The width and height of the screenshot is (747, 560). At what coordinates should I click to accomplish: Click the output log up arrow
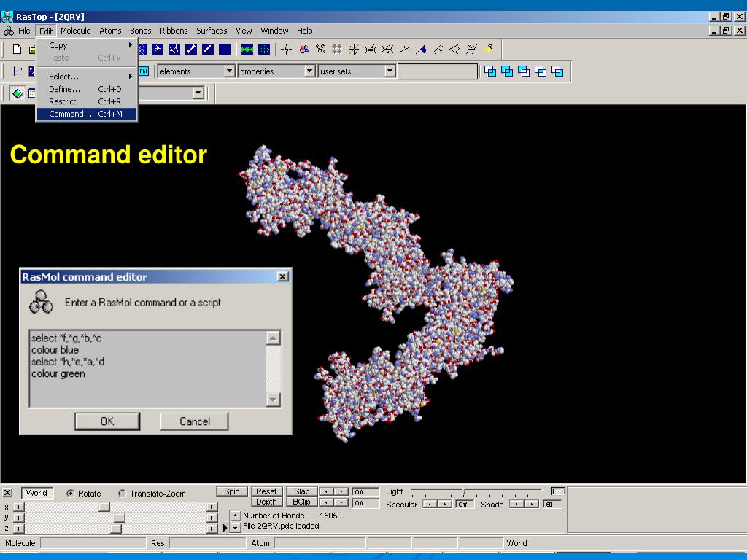235,516
